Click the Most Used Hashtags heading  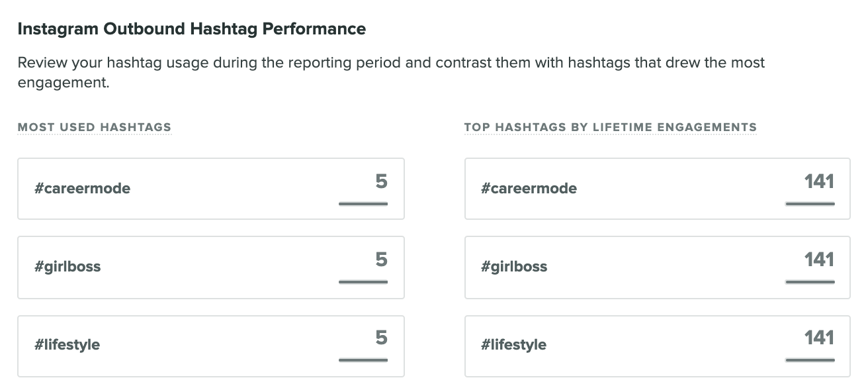tap(95, 127)
